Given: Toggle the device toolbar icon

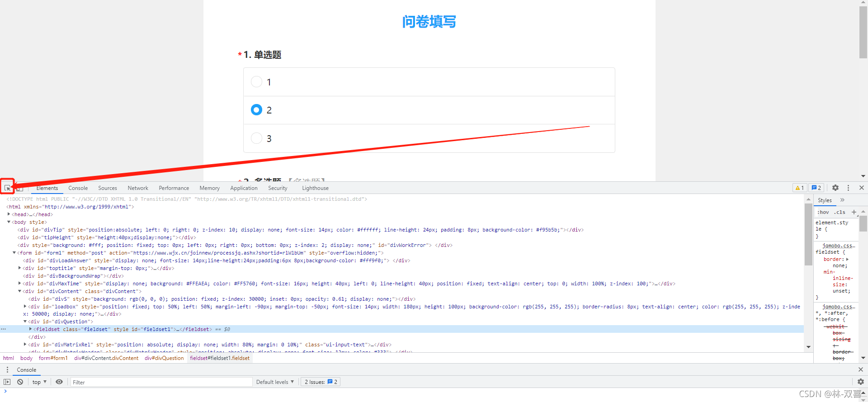Looking at the screenshot, I should (20, 188).
